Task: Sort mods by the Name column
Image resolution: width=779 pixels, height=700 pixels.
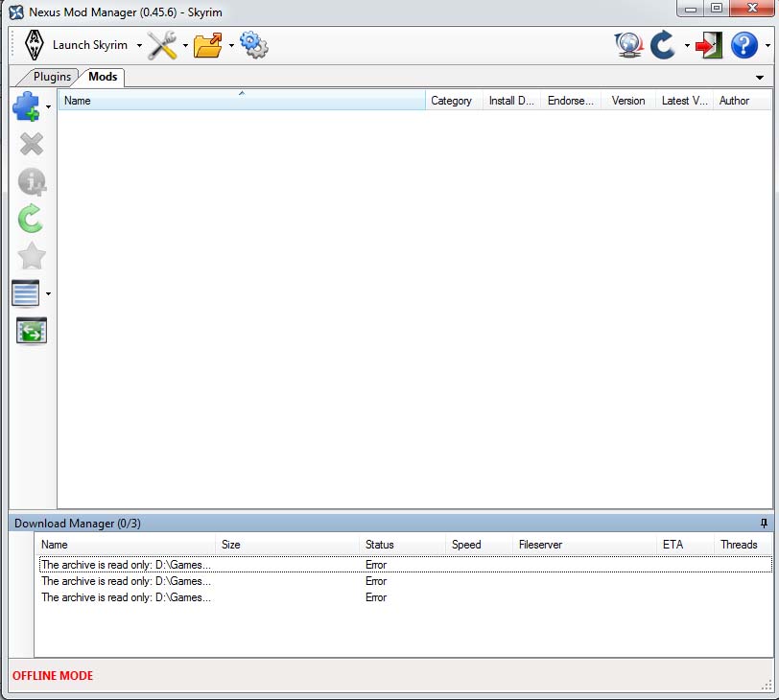Action: coord(242,101)
